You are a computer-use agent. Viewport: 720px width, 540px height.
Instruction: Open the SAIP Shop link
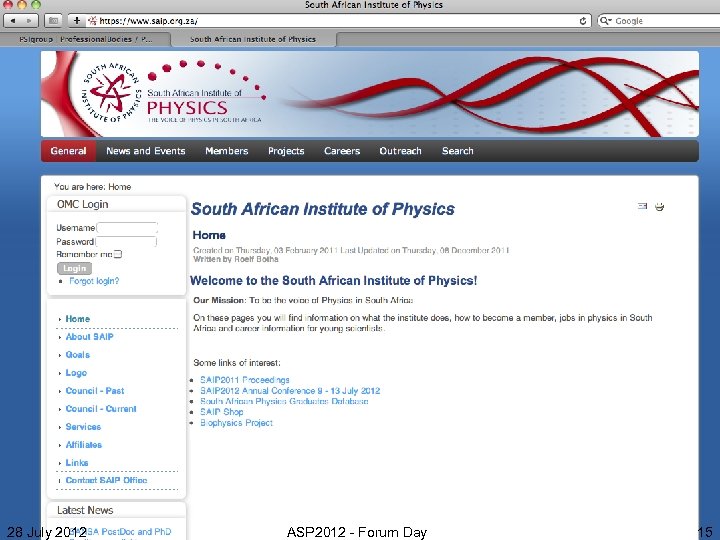(x=222, y=412)
